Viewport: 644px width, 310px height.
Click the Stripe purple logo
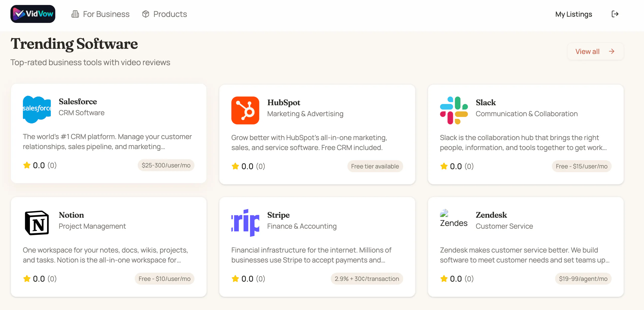click(x=245, y=223)
